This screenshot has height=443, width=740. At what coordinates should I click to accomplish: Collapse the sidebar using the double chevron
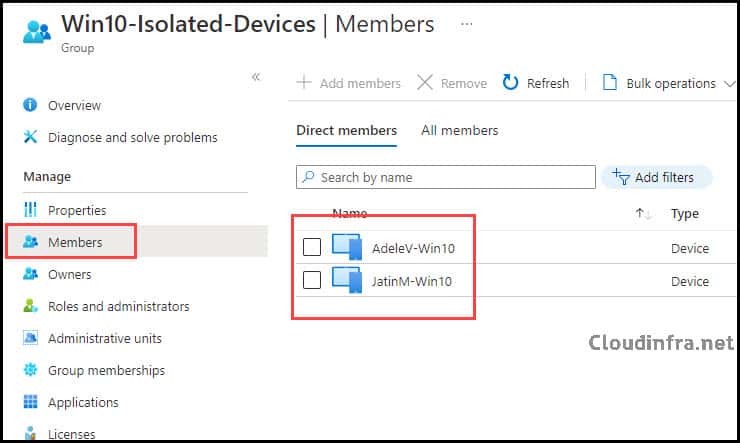point(256,77)
